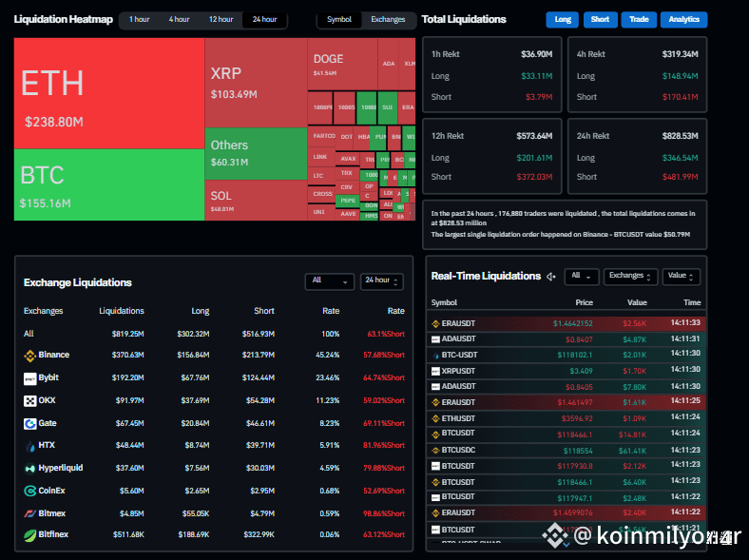Click the Binance exchange logo icon
This screenshot has width=749, height=560.
[x=30, y=356]
